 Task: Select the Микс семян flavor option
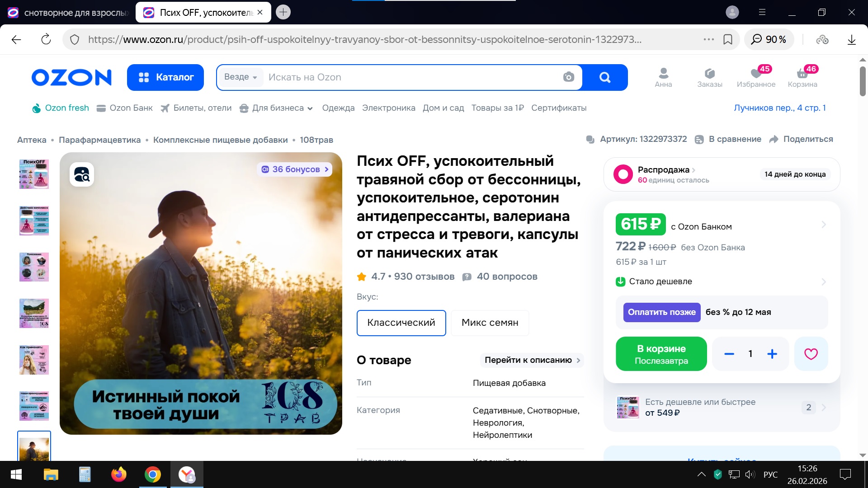tap(490, 323)
